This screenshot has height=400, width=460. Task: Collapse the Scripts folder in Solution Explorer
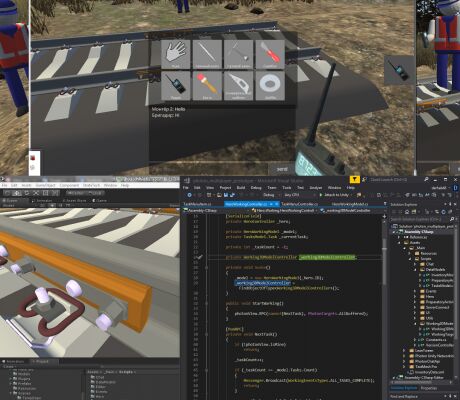tap(410, 259)
